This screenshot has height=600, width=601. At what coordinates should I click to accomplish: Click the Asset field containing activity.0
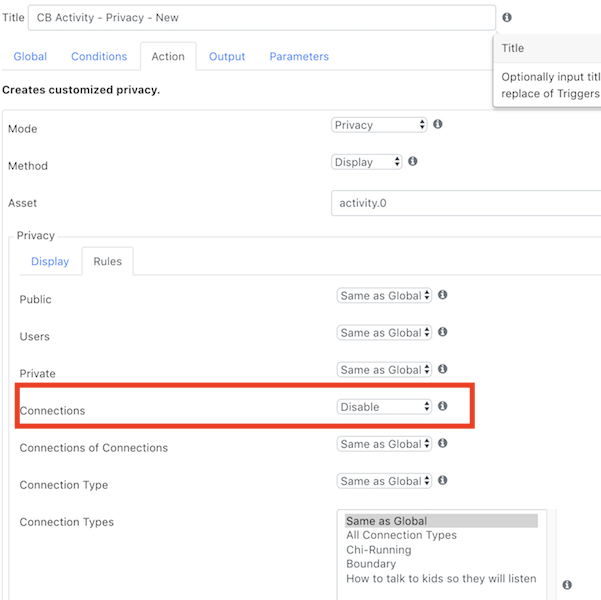(466, 203)
